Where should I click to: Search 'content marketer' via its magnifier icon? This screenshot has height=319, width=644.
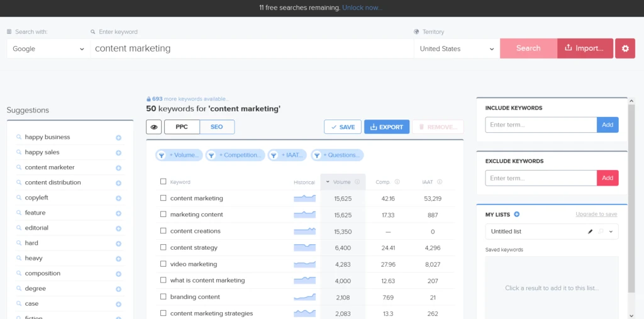tap(18, 167)
